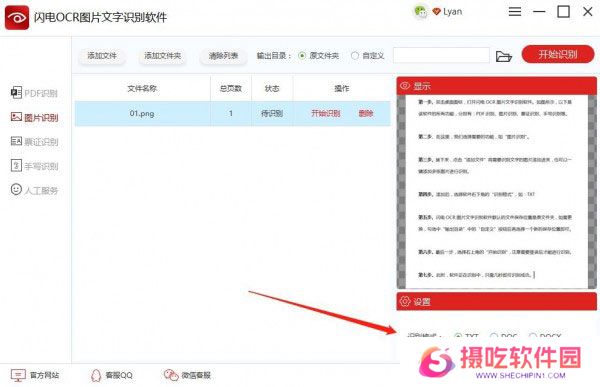Viewport: 600px width, 387px height.
Task: Click the 总页数 column header
Action: point(231,88)
